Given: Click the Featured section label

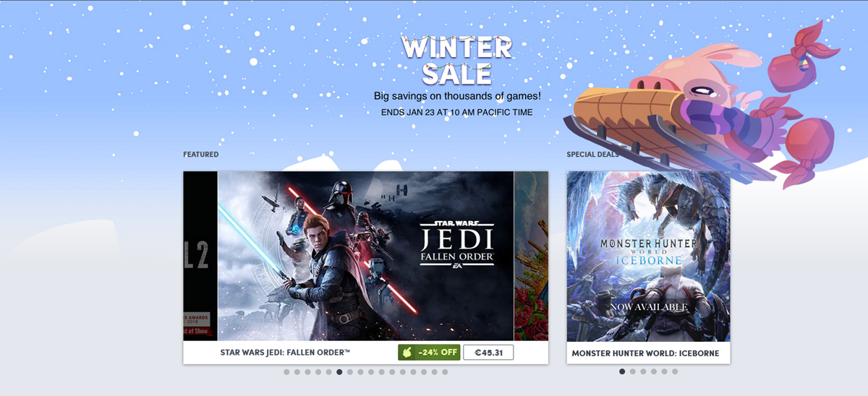Looking at the screenshot, I should (x=200, y=155).
